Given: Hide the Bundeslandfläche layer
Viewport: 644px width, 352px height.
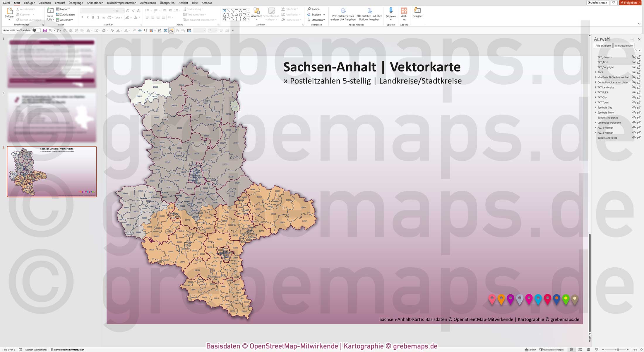Looking at the screenshot, I should click(634, 138).
